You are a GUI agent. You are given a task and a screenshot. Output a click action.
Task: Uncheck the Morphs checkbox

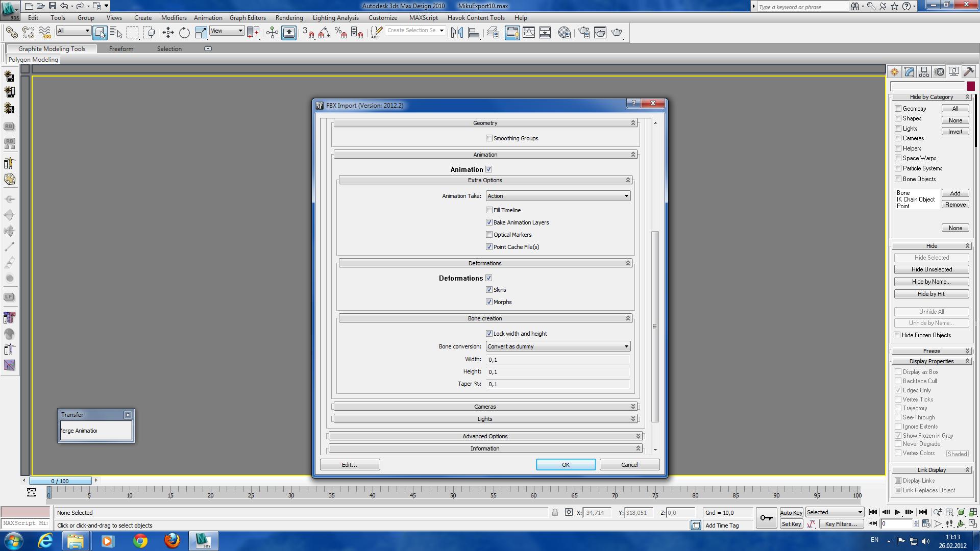pos(489,302)
